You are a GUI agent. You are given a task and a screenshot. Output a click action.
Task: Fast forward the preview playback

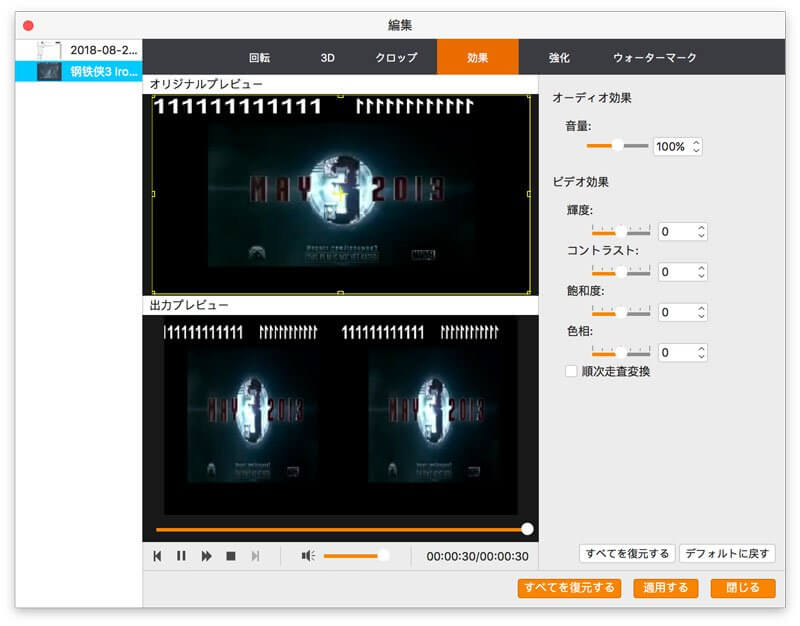(206, 556)
